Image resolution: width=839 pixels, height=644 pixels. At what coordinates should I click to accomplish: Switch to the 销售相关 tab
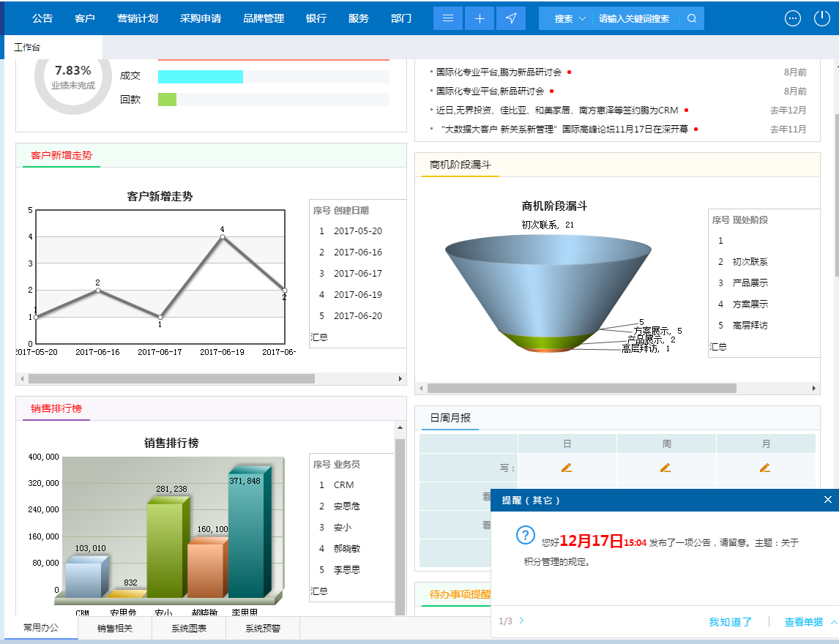(115, 628)
